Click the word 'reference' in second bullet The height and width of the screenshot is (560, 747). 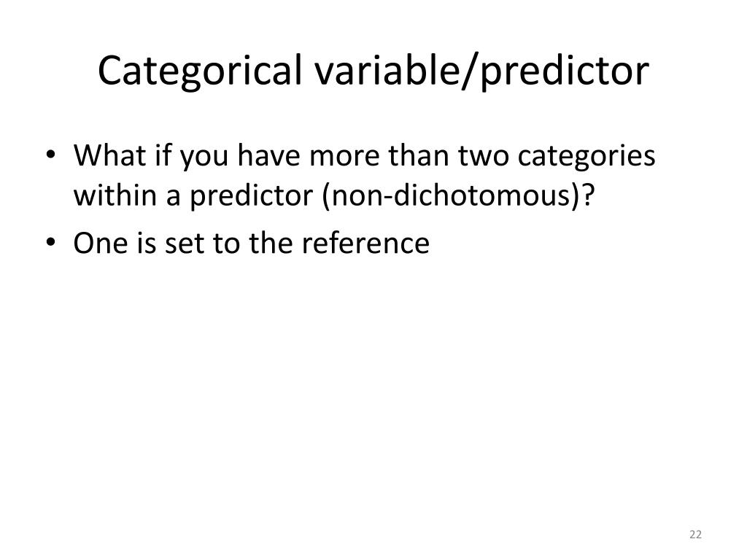(x=365, y=242)
